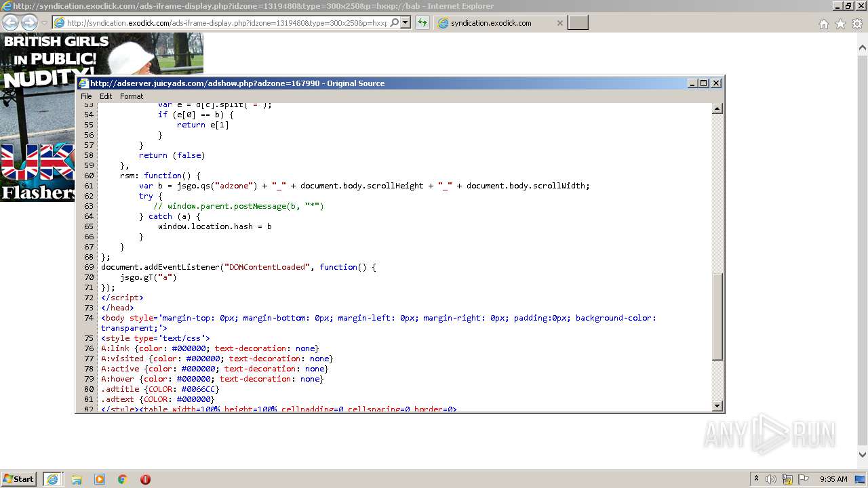868x488 pixels.
Task: Click the red Opera icon on taskbar
Action: click(x=145, y=479)
